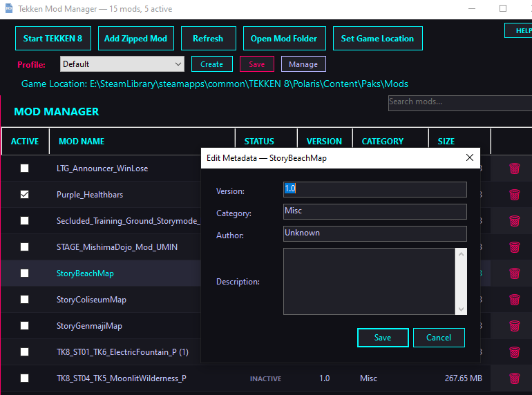
Task: Uncheck the Purple_Healthbars active checkbox
Action: pyautogui.click(x=24, y=195)
